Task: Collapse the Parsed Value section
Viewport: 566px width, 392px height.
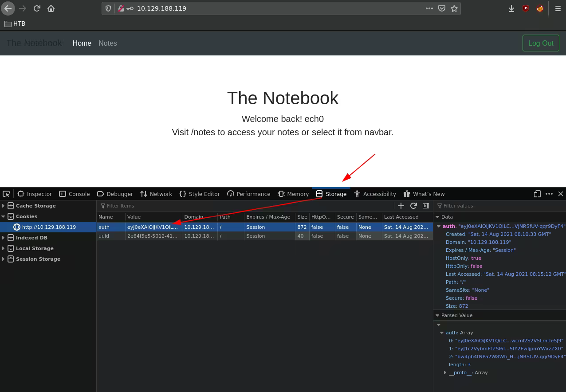Action: coord(437,315)
